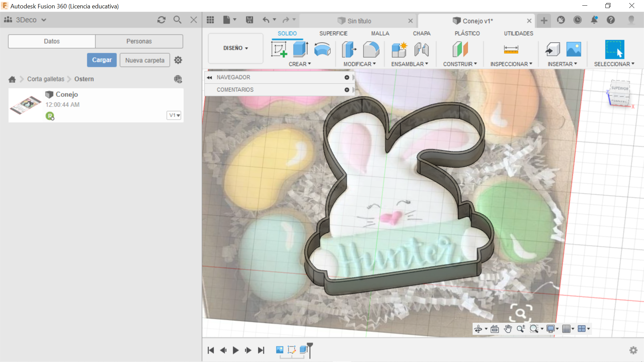Switch to the MALLA tab

(x=380, y=34)
